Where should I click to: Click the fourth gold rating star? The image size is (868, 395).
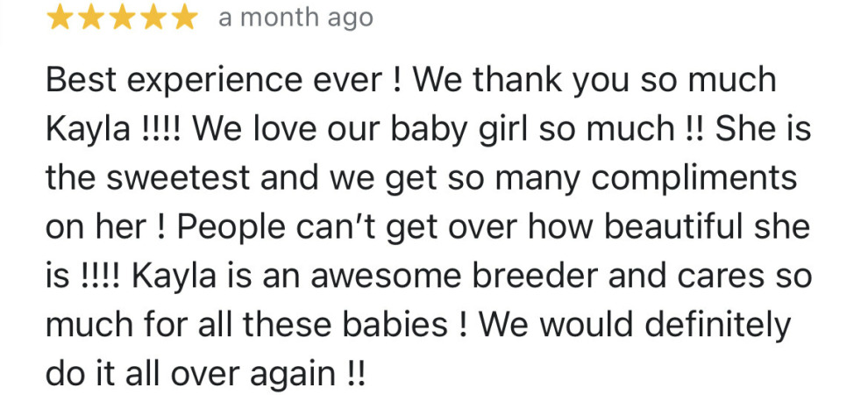coord(153,18)
